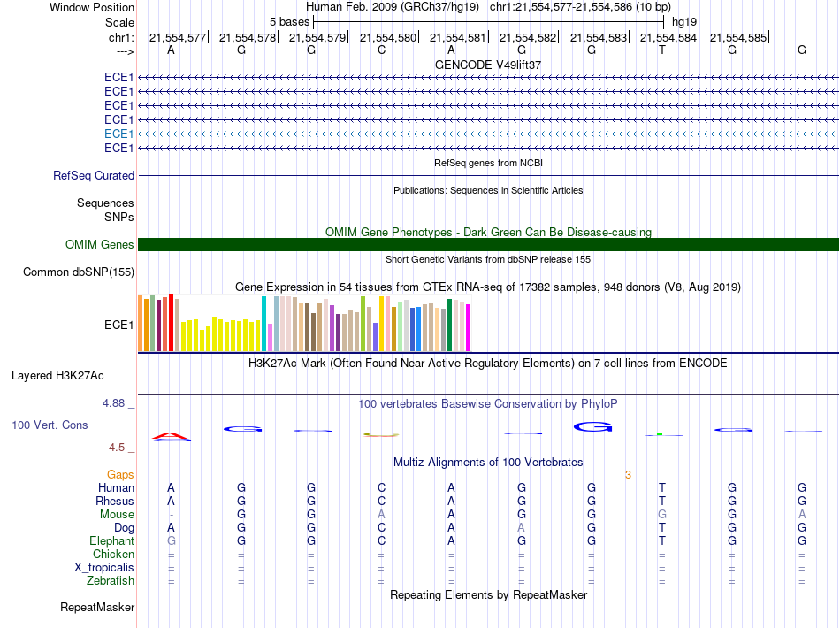Click the X_tropicalis species label
Viewport: 840px width, 628px height.
pos(105,568)
